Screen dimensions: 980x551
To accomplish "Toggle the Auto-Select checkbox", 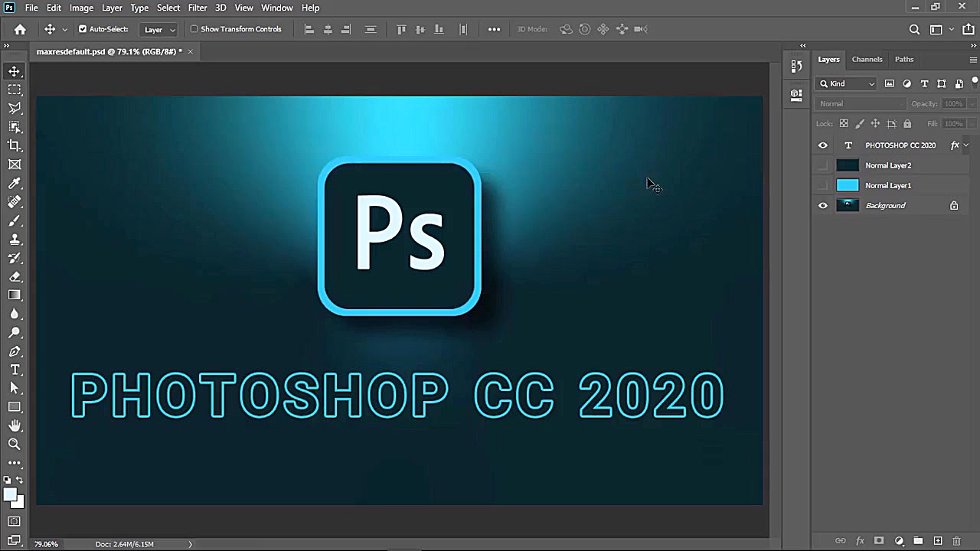I will pyautogui.click(x=83, y=29).
